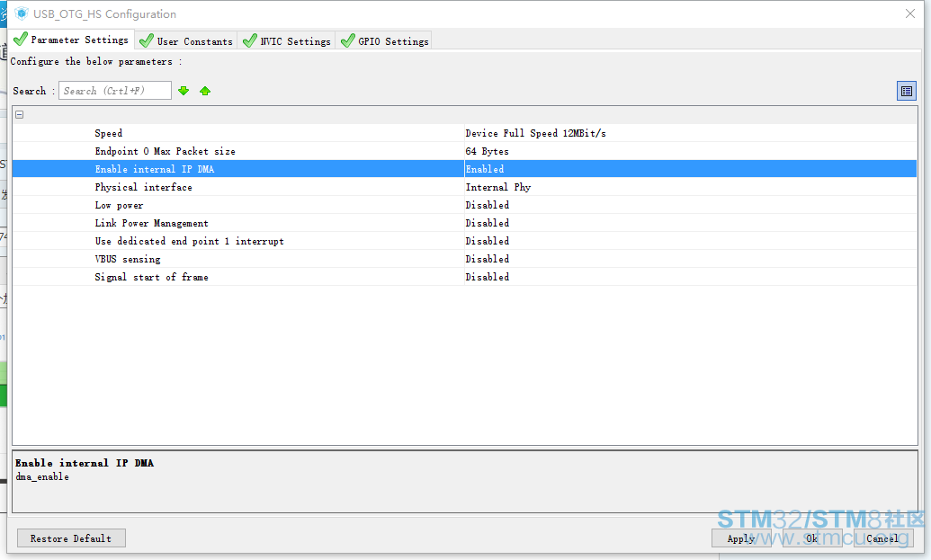
Task: Open the Enabled value for internal IP DMA
Action: [x=690, y=169]
